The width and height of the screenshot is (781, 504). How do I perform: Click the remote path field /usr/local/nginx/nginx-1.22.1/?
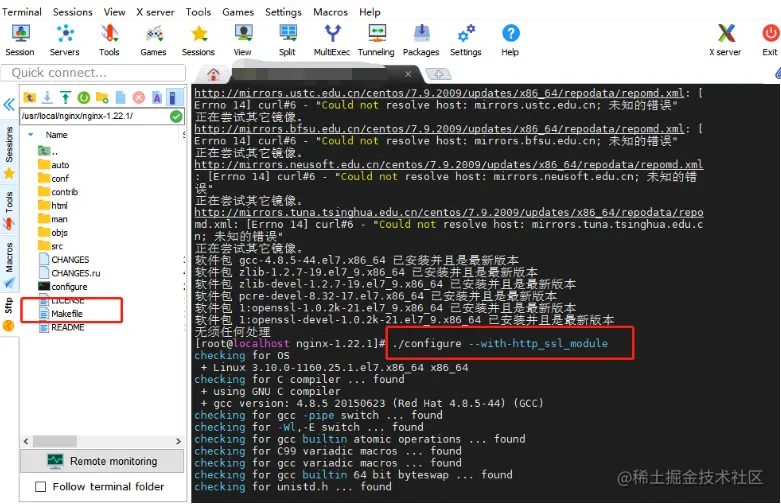[x=95, y=116]
